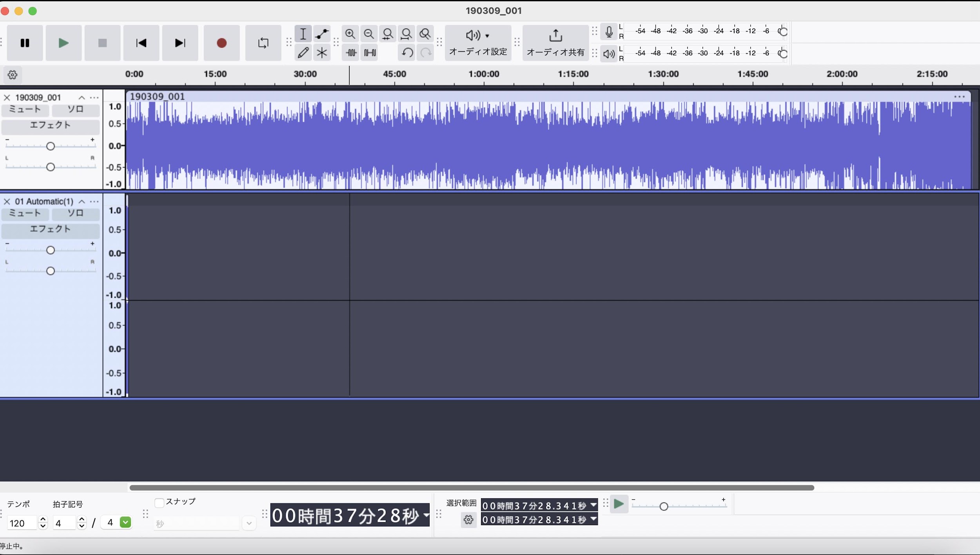This screenshot has width=980, height=555.
Task: Click Play-at-speed green button
Action: [619, 504]
